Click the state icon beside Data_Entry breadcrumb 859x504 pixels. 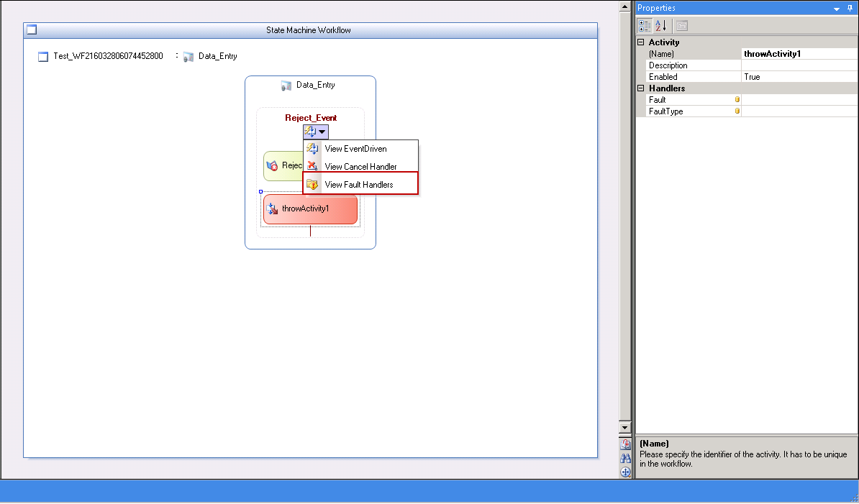(x=188, y=56)
